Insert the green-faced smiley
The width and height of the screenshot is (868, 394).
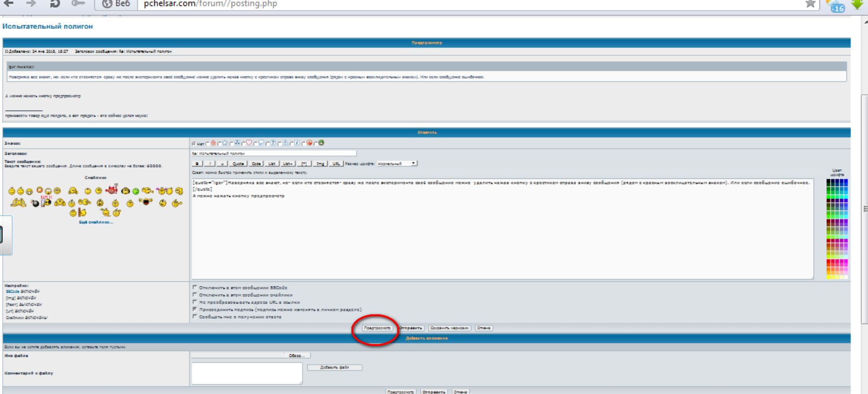[x=135, y=191]
